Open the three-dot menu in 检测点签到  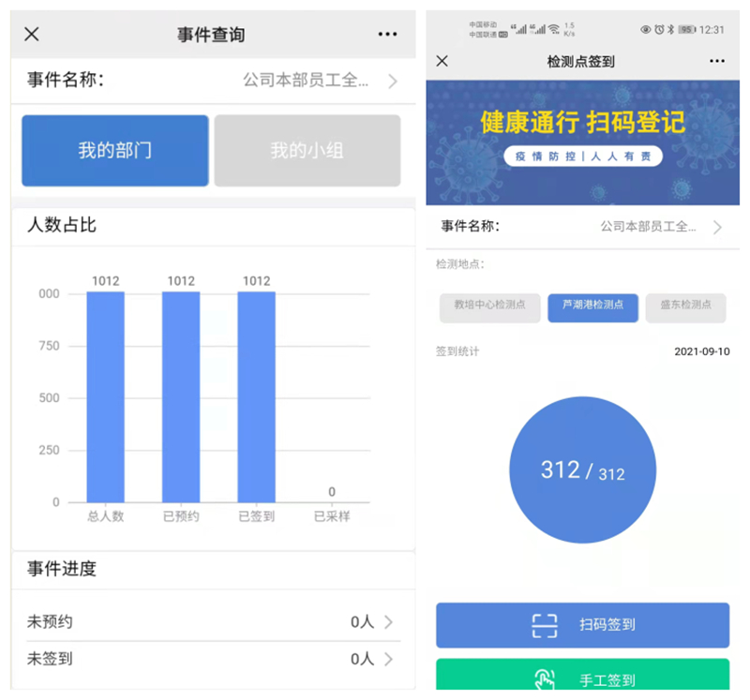point(717,61)
